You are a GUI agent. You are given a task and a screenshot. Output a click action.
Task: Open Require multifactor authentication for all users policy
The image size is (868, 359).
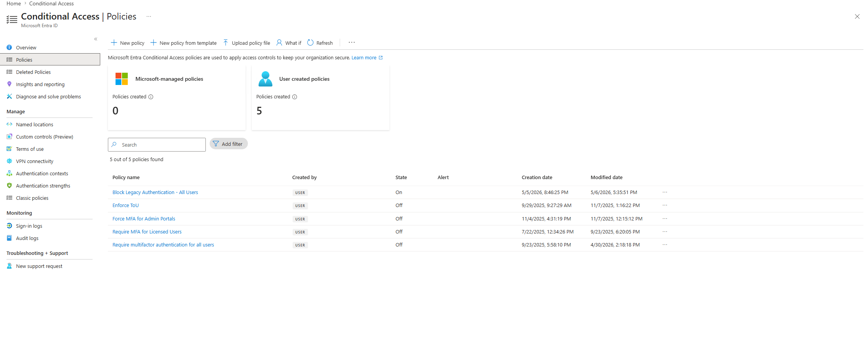(x=163, y=245)
